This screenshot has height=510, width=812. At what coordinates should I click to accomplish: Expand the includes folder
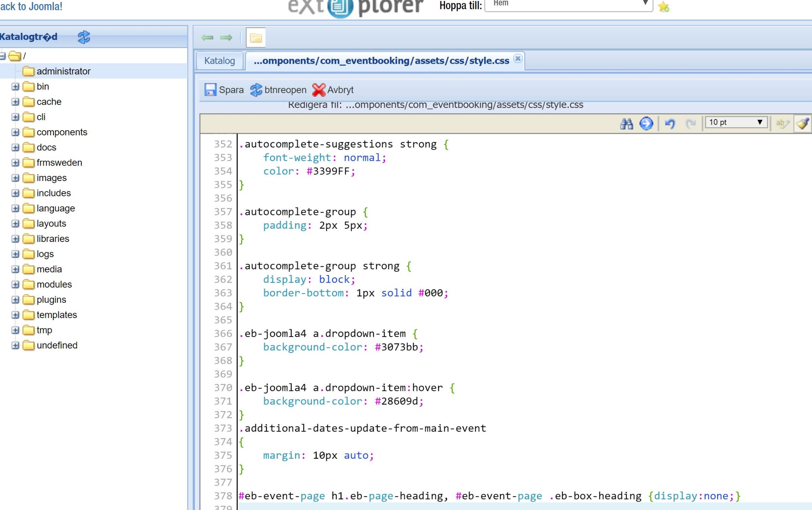pos(15,193)
